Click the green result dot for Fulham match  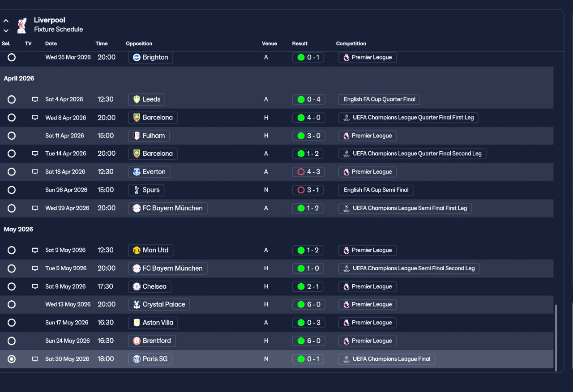point(301,136)
